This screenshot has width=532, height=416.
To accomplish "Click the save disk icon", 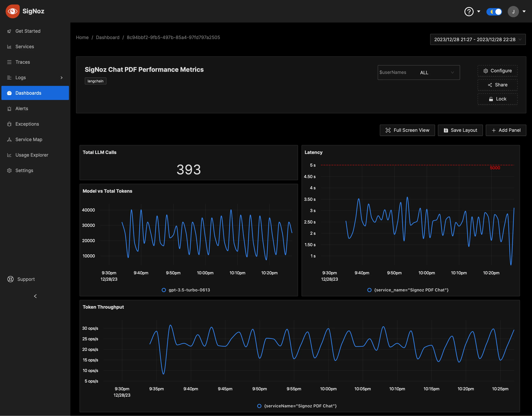I will tap(446, 130).
